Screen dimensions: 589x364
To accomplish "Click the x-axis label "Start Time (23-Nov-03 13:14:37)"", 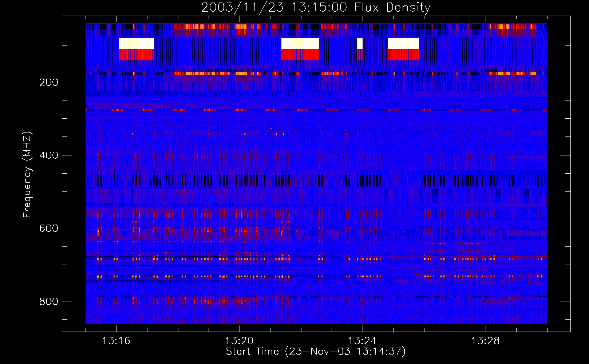I will pyautogui.click(x=316, y=352).
